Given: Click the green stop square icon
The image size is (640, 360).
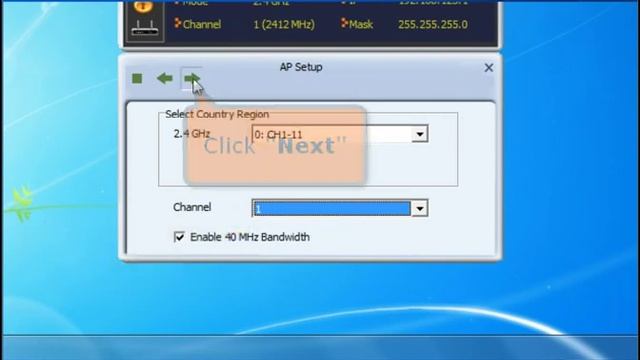Looking at the screenshot, I should point(137,78).
